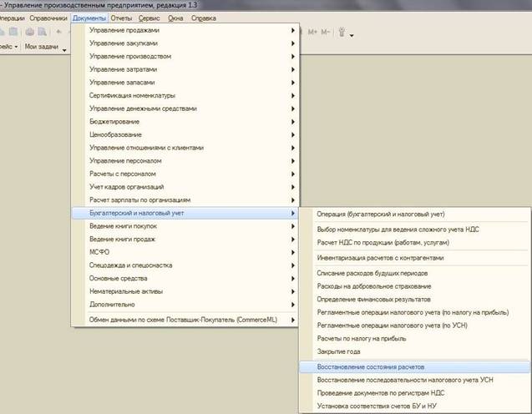The height and width of the screenshot is (414, 532).
Task: Select Бухгалтерский и налоговый учет item
Action: click(x=185, y=213)
